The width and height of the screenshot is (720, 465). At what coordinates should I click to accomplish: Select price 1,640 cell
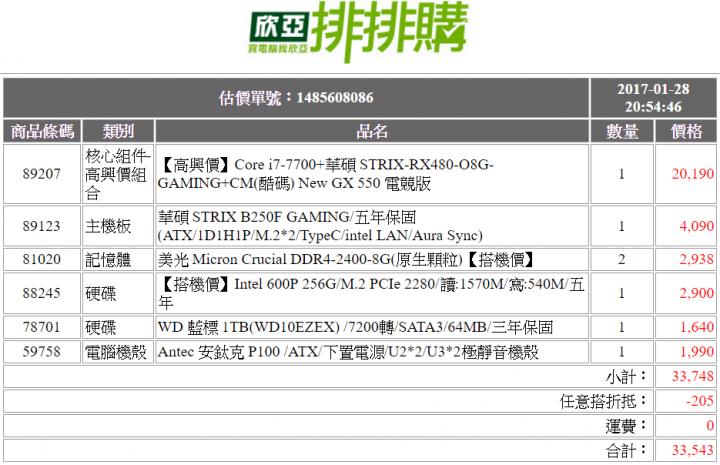coord(686,327)
